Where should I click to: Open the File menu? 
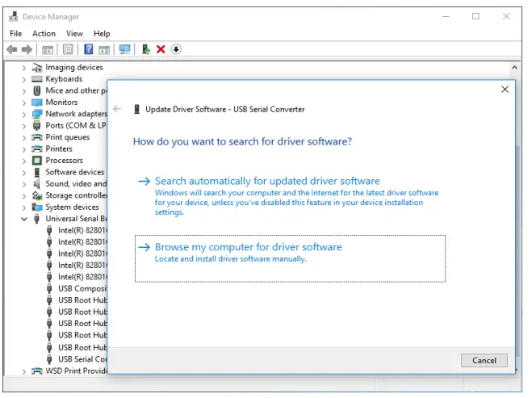(x=15, y=34)
